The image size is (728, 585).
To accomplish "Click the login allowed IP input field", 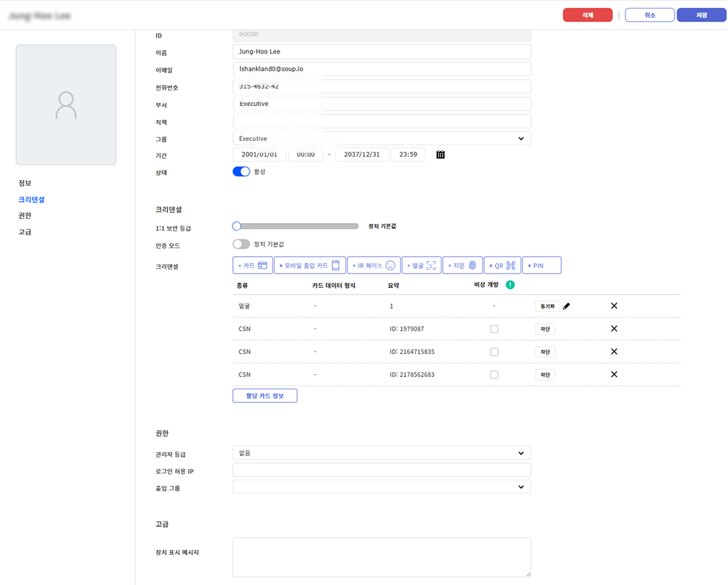I will click(x=382, y=470).
